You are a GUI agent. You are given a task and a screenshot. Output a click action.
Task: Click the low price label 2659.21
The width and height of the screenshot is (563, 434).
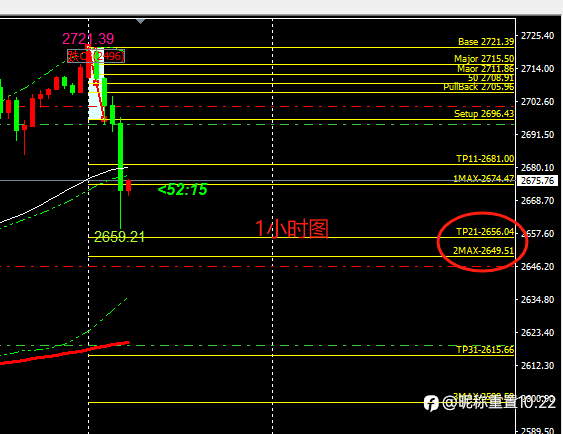click(119, 237)
